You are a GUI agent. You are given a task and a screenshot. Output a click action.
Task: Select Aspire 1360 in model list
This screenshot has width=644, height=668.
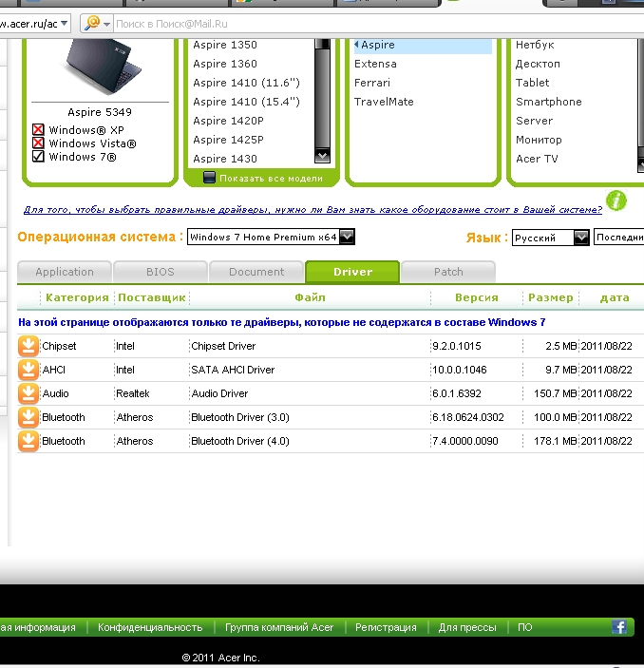[x=225, y=64]
